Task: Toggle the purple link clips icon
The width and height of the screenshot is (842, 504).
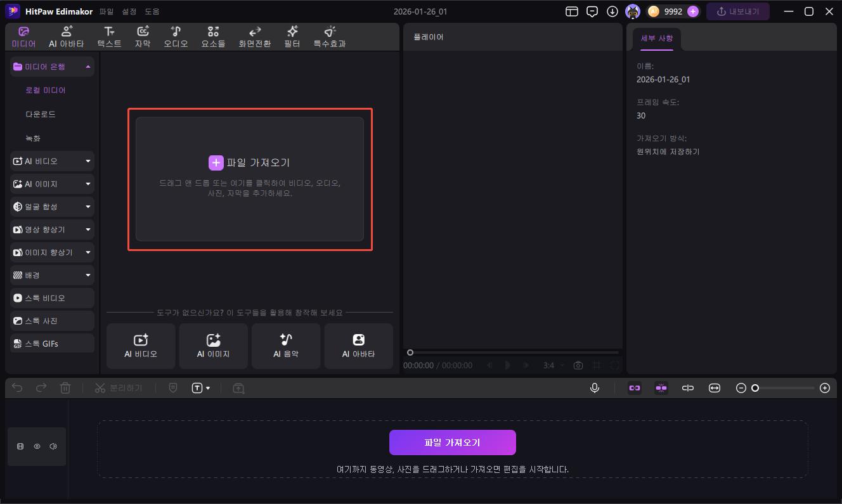Action: (635, 388)
